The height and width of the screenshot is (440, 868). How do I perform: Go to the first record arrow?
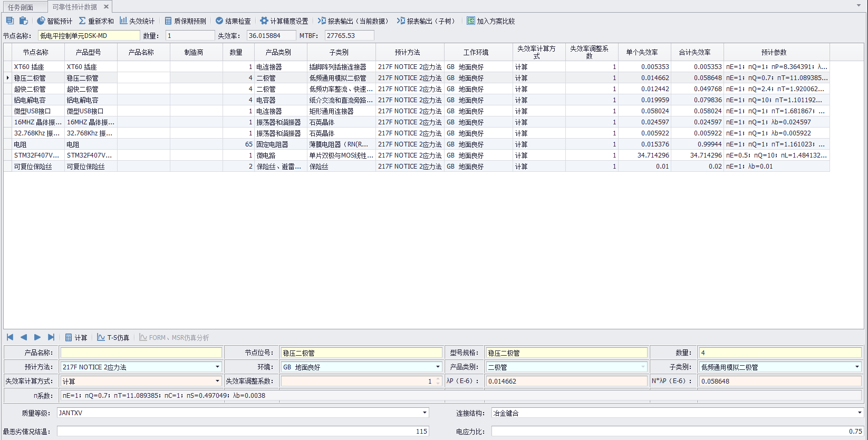point(10,337)
